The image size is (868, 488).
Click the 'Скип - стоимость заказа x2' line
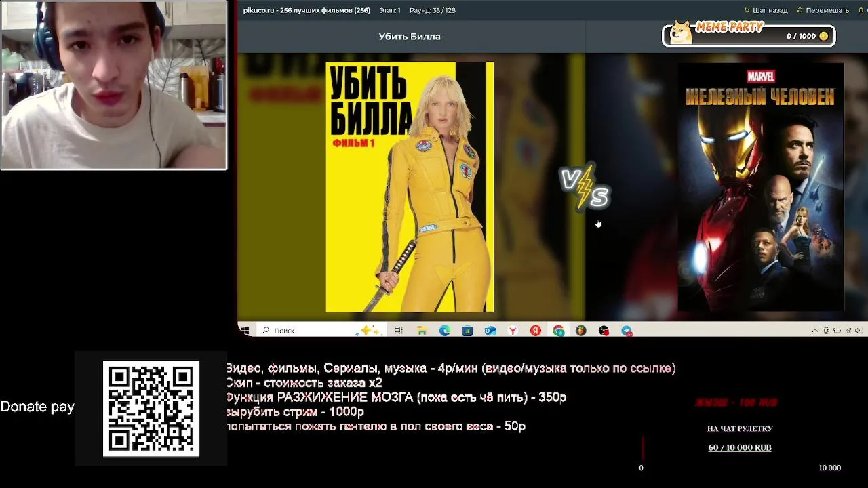point(304,383)
